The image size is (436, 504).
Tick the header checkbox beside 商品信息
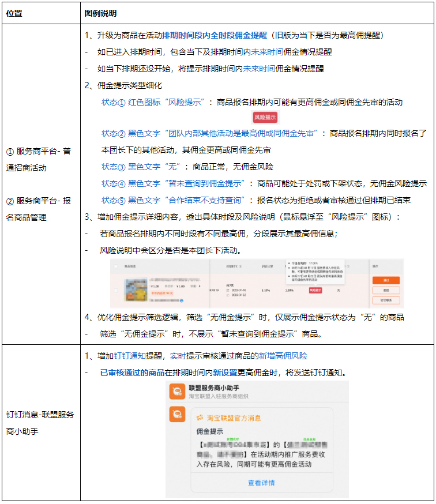tap(116, 266)
